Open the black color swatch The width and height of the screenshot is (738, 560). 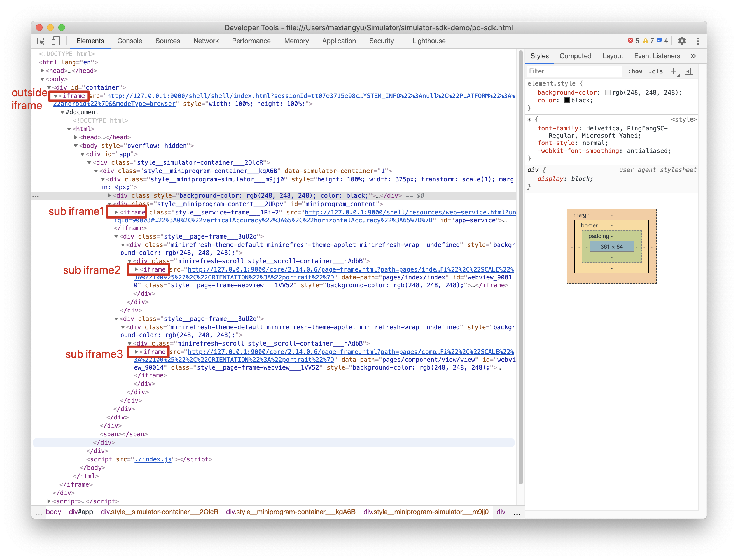point(567,101)
